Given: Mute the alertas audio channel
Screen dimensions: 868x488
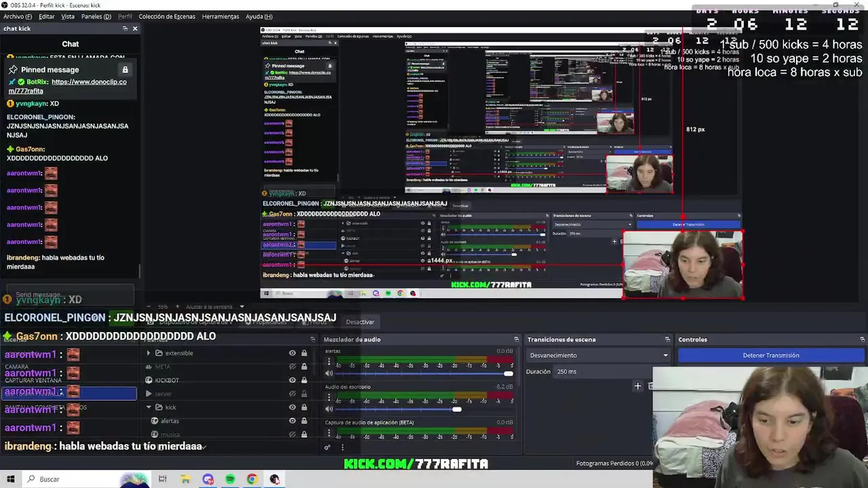Looking at the screenshot, I should [329, 373].
